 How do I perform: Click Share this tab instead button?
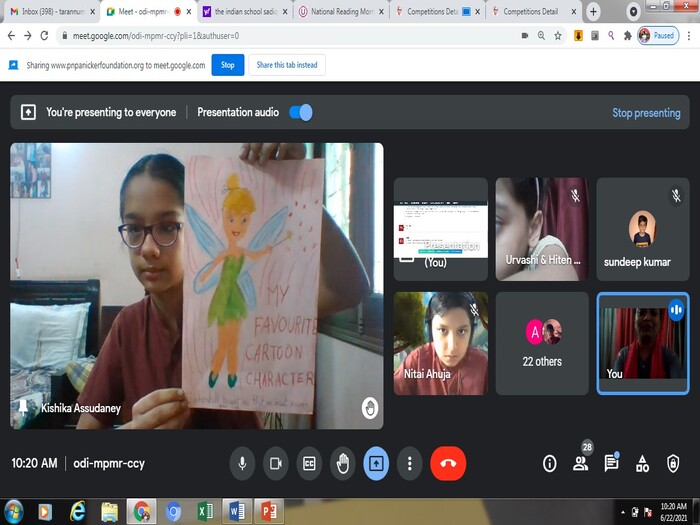287,65
